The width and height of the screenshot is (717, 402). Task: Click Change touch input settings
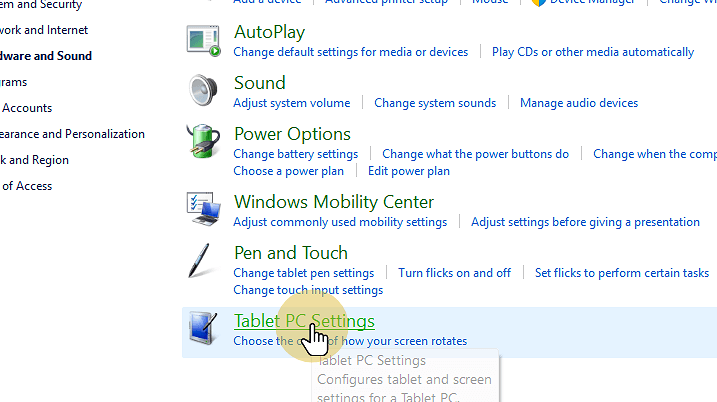[x=308, y=290]
